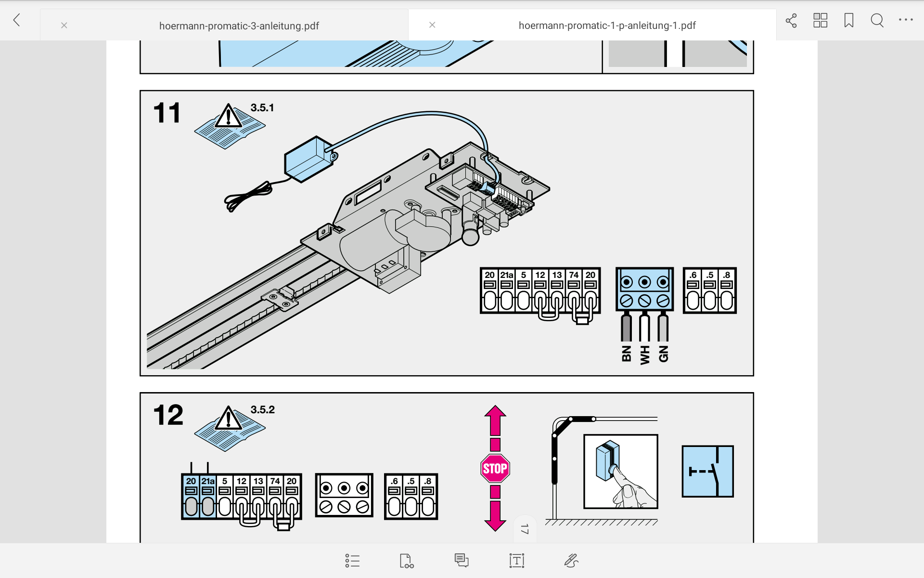Viewport: 924px width, 578px height.
Task: Close the promatic-3 document tab
Action: [64, 26]
